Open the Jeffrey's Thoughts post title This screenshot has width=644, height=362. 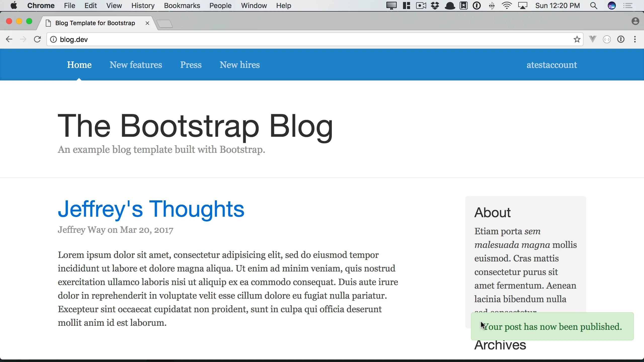pyautogui.click(x=151, y=209)
